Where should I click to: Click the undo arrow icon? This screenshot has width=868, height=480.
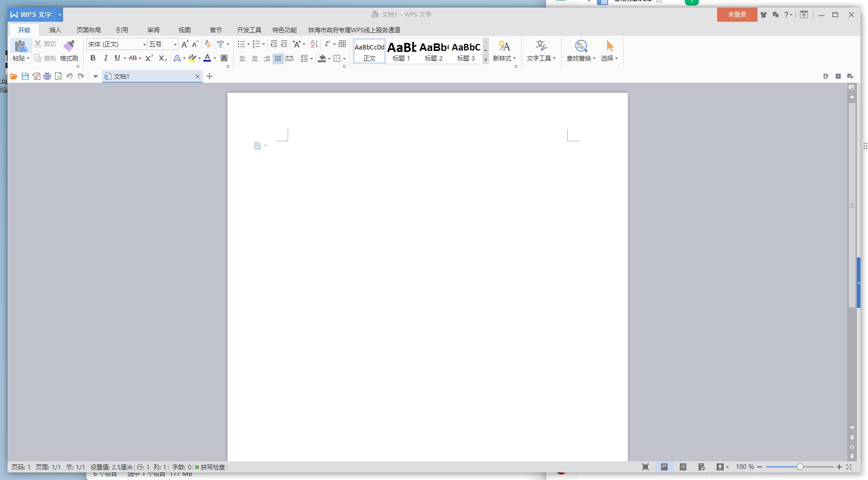70,76
